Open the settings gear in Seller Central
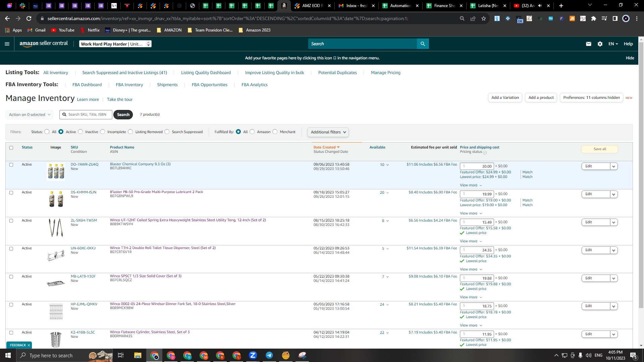This screenshot has height=362, width=644. pos(600,44)
